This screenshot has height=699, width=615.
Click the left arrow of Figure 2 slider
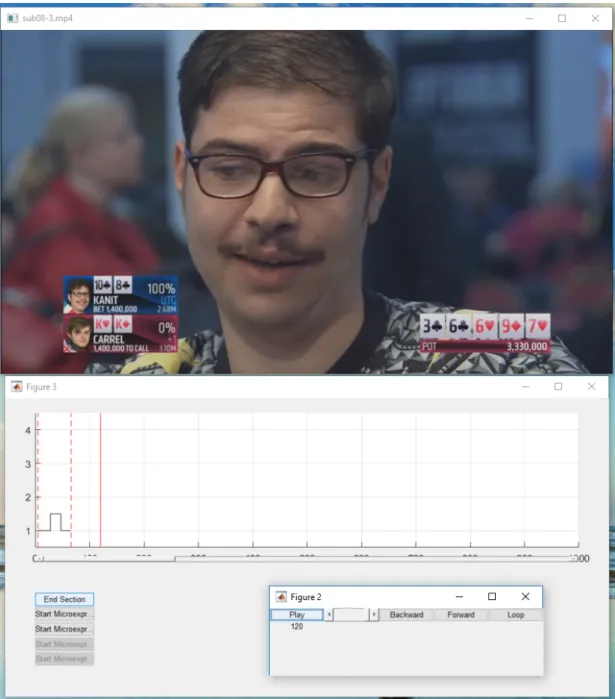329,615
